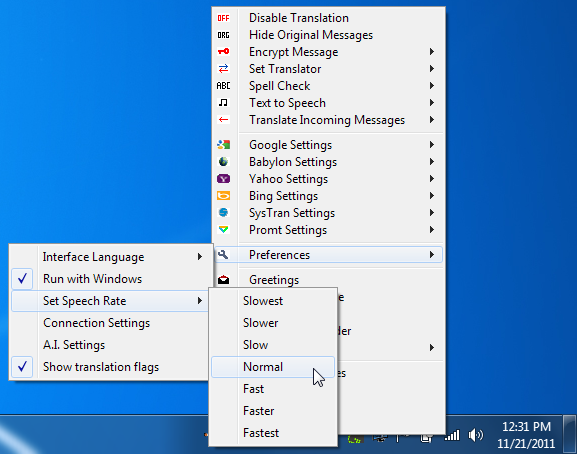Click the speaker volume tray icon

pyautogui.click(x=475, y=436)
